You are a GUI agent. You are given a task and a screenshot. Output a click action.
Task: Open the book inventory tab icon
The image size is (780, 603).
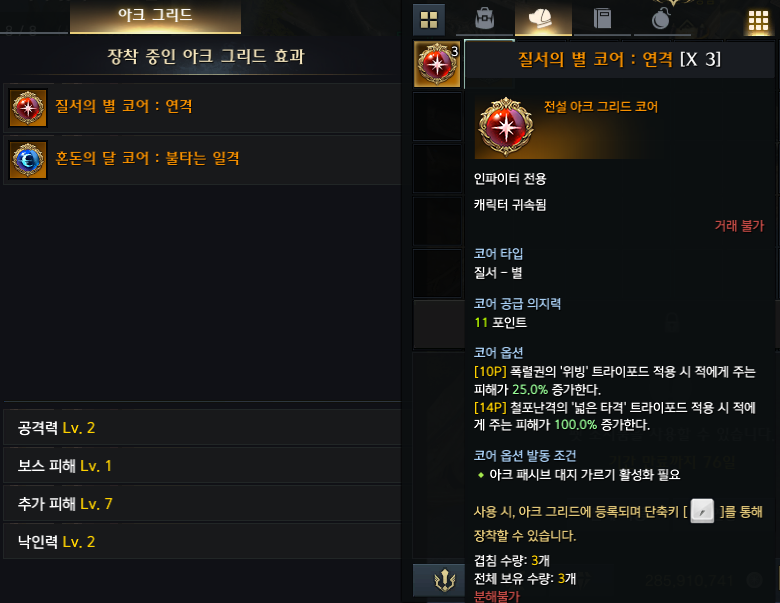(602, 18)
